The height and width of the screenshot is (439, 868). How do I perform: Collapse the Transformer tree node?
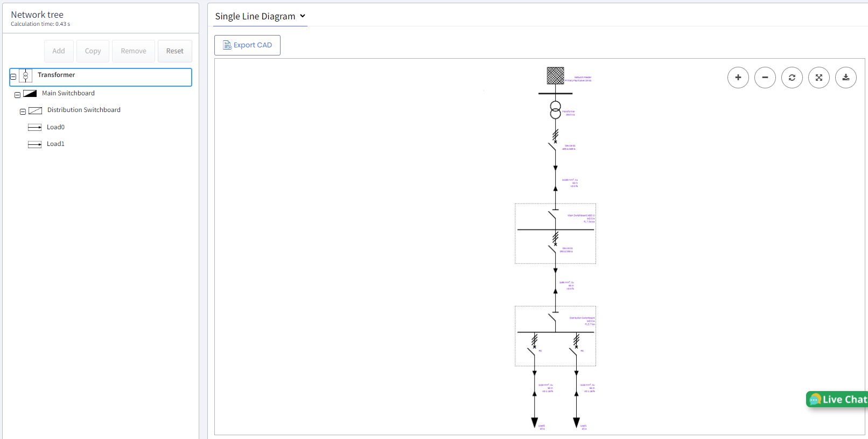[13, 77]
